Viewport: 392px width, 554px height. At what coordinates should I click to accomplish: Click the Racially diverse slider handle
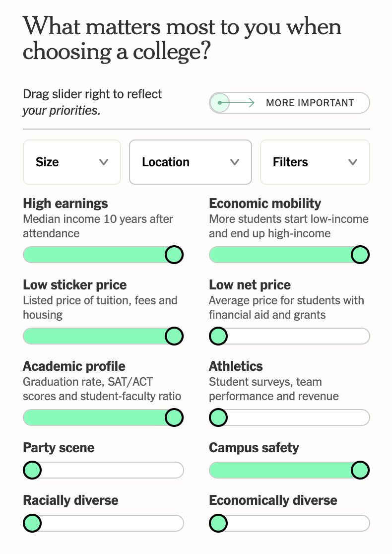click(33, 523)
